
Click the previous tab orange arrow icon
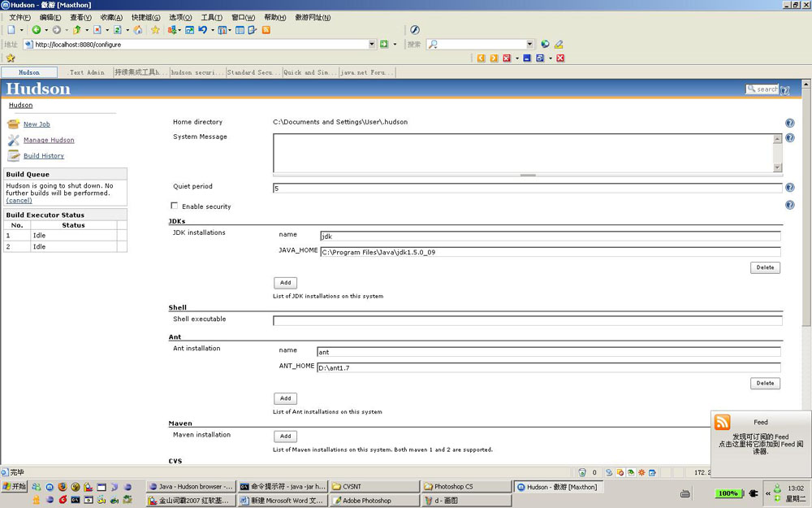pos(481,58)
